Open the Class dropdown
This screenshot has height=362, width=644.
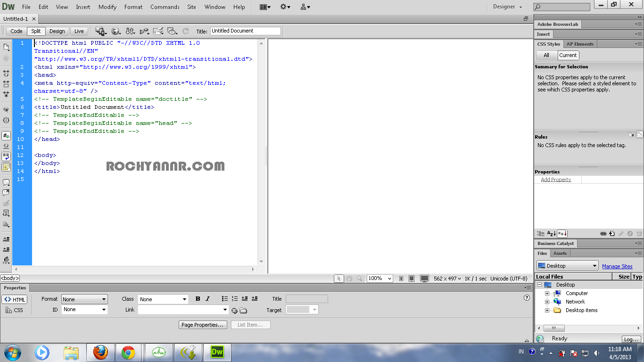pos(163,299)
